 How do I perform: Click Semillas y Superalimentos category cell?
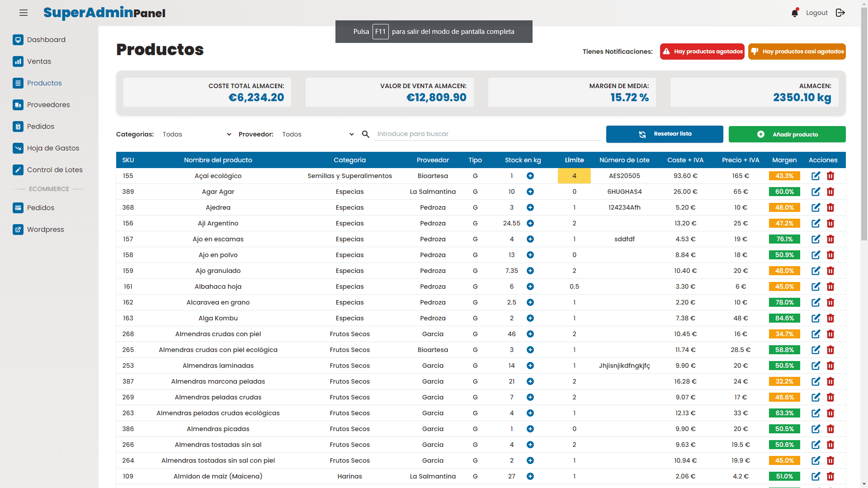point(349,176)
